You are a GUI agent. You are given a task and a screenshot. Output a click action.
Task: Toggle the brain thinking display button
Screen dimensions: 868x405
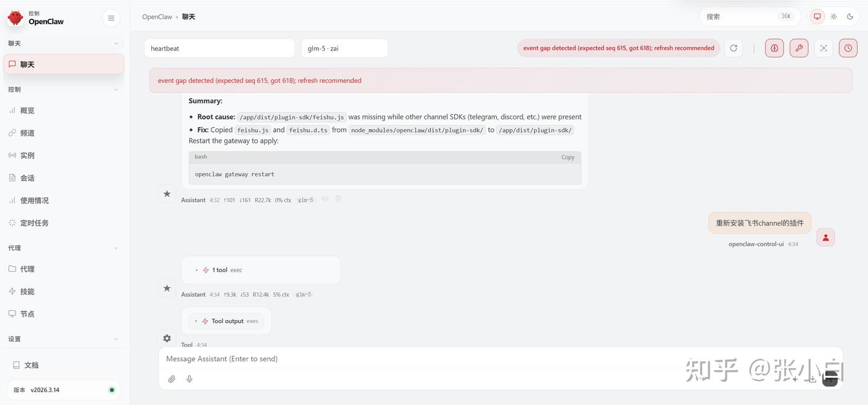[775, 48]
